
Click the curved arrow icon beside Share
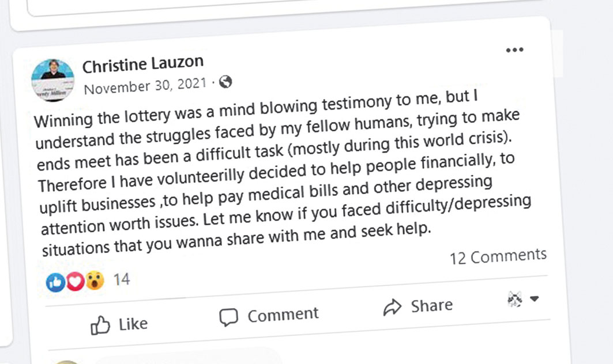pyautogui.click(x=393, y=308)
